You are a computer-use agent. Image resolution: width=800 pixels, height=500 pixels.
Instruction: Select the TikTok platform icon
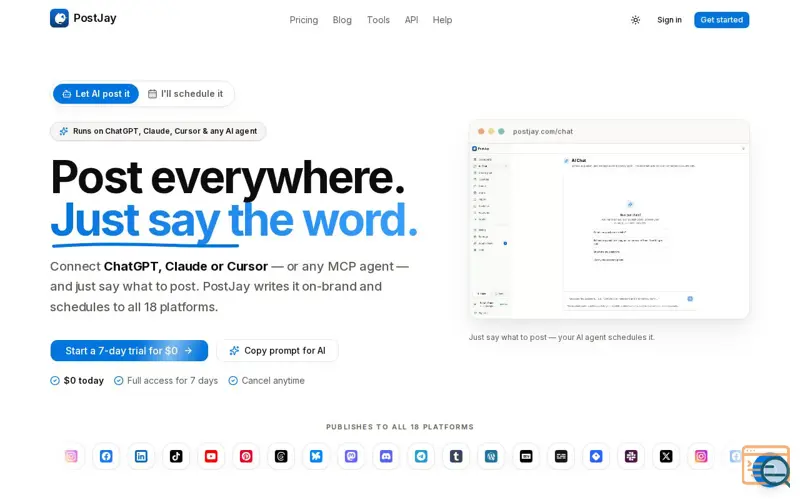[x=176, y=456]
